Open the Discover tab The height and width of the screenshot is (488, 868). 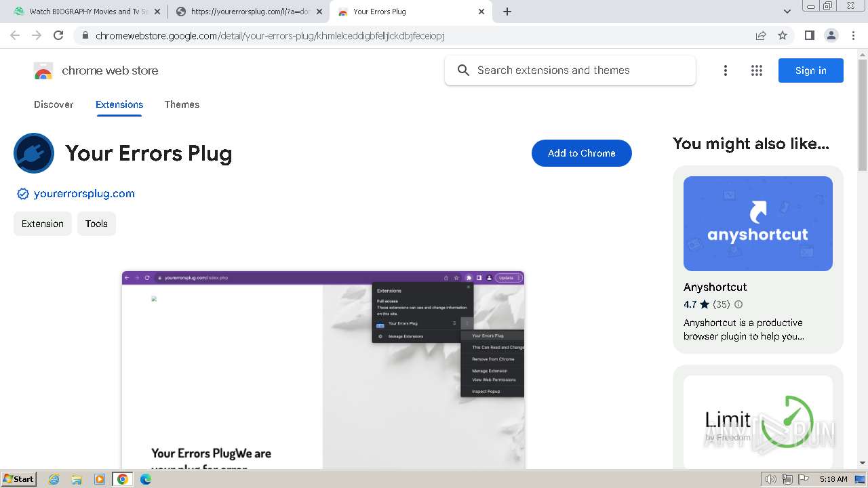pyautogui.click(x=54, y=104)
